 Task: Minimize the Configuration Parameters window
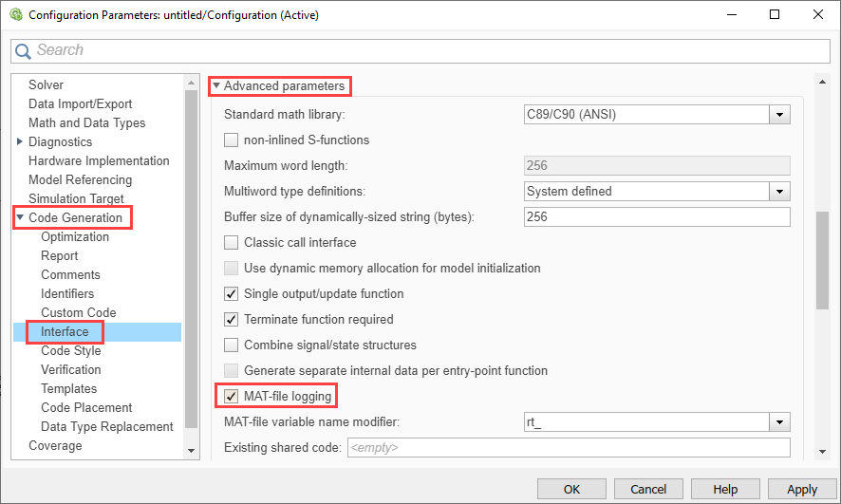click(x=732, y=14)
